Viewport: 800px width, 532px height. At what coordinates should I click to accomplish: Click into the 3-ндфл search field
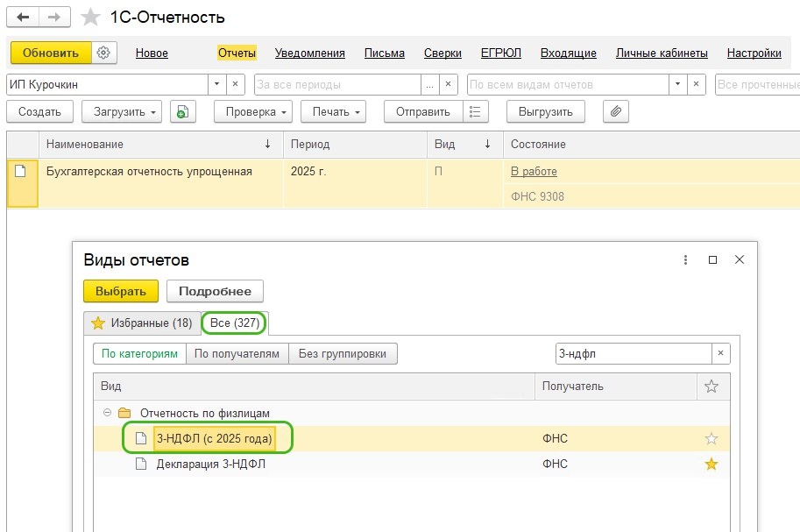point(633,353)
